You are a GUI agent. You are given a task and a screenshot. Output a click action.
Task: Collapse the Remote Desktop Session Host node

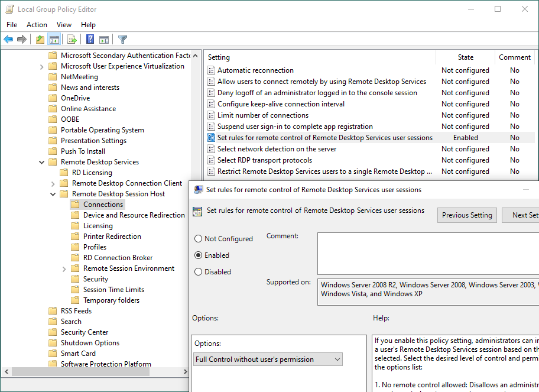click(53, 195)
